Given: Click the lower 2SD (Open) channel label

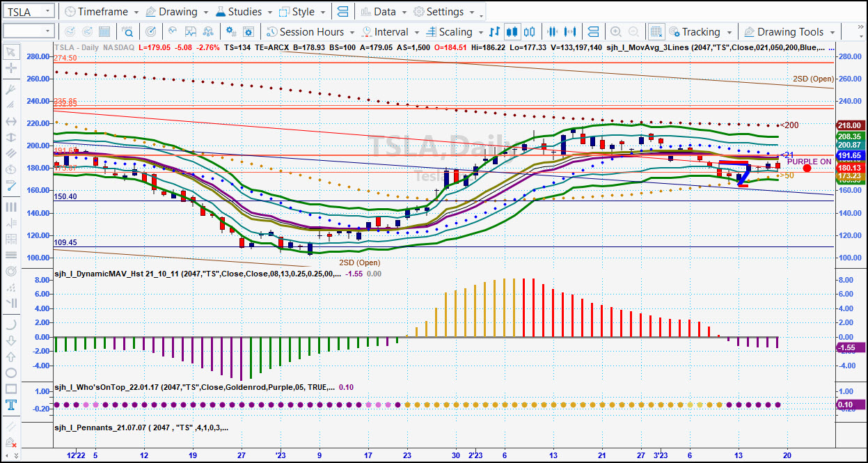Looking at the screenshot, I should tap(360, 262).
